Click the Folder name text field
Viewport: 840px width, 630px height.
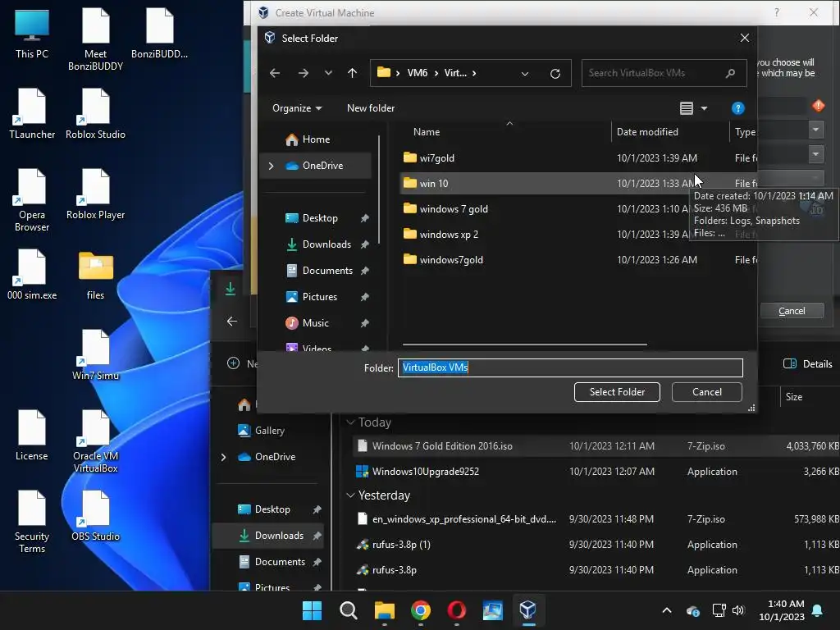click(x=570, y=367)
